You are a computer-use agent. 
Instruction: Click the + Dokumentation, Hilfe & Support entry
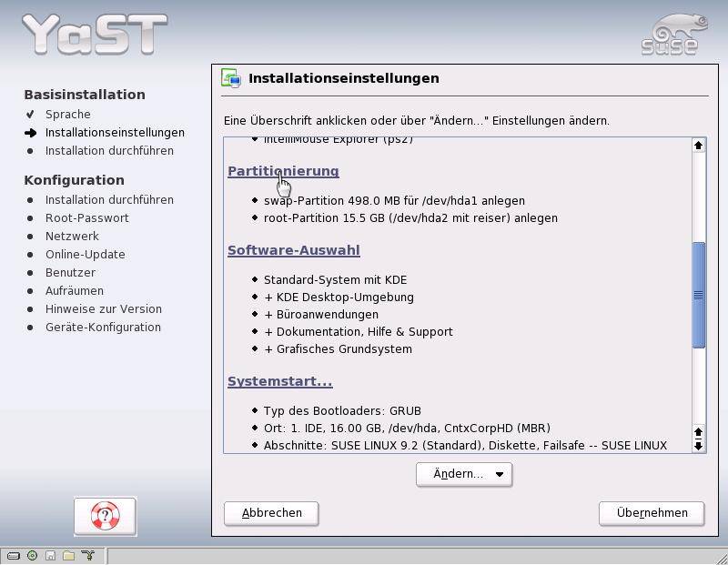click(x=358, y=332)
